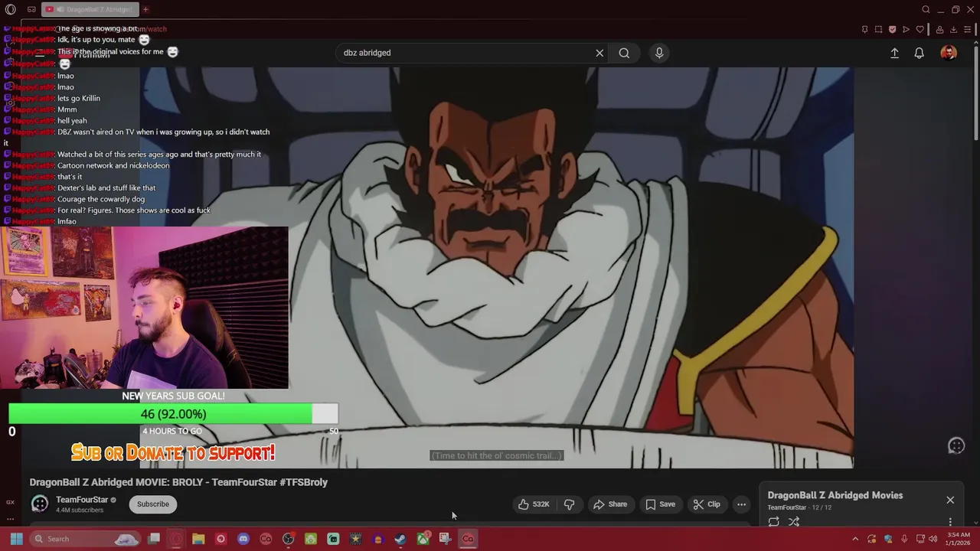Open the YouTube create upload icon

[894, 53]
